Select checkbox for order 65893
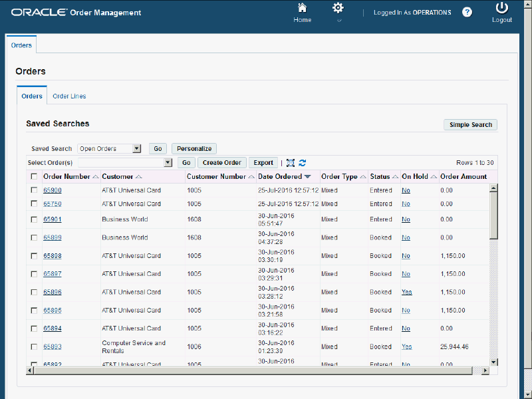This screenshot has width=532, height=399. [34, 346]
